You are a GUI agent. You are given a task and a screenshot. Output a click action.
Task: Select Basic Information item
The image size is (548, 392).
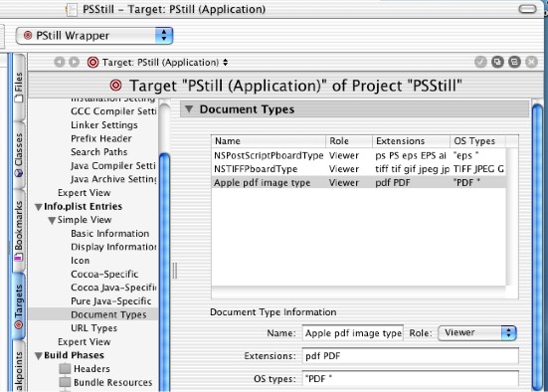(x=110, y=233)
